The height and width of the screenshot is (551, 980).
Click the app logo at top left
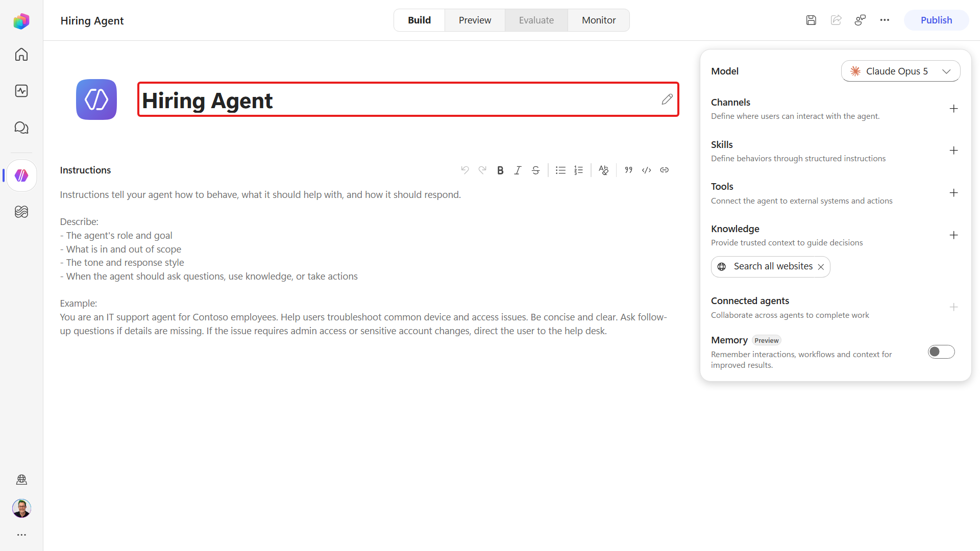pyautogui.click(x=21, y=21)
